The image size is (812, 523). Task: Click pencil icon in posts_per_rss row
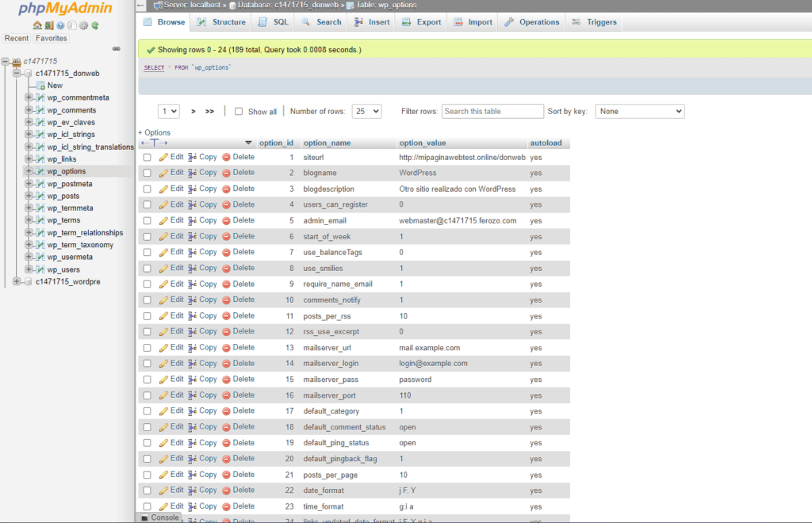(163, 316)
